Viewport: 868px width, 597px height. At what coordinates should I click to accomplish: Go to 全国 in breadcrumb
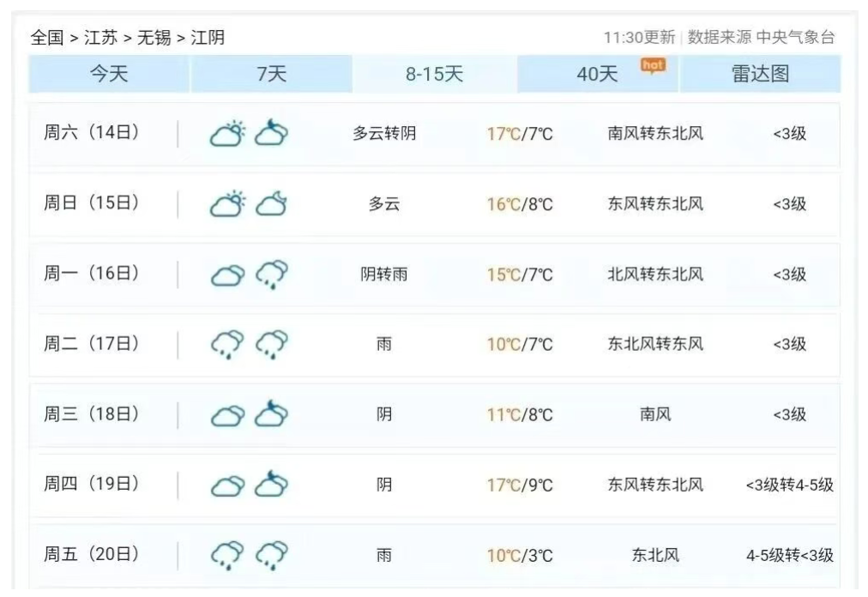(x=47, y=38)
